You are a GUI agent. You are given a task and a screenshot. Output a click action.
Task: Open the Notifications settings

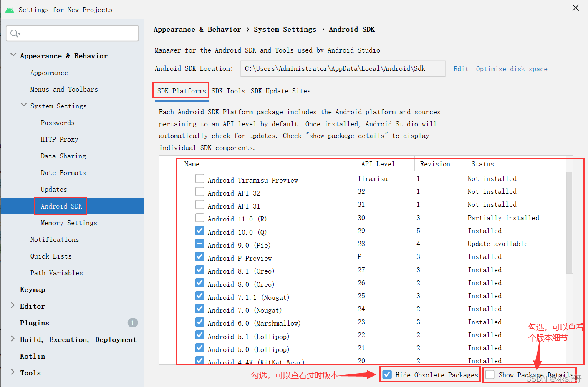[x=55, y=239]
